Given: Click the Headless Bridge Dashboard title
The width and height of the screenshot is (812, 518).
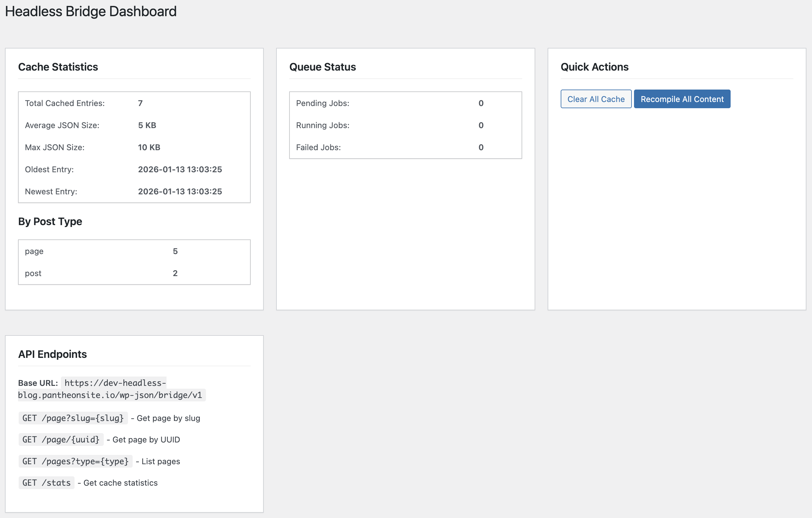Looking at the screenshot, I should (91, 11).
